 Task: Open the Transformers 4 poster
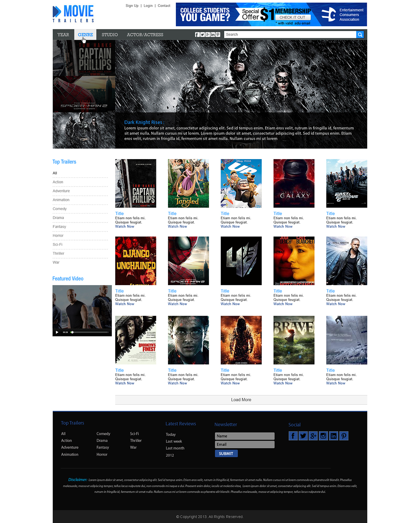point(241,261)
